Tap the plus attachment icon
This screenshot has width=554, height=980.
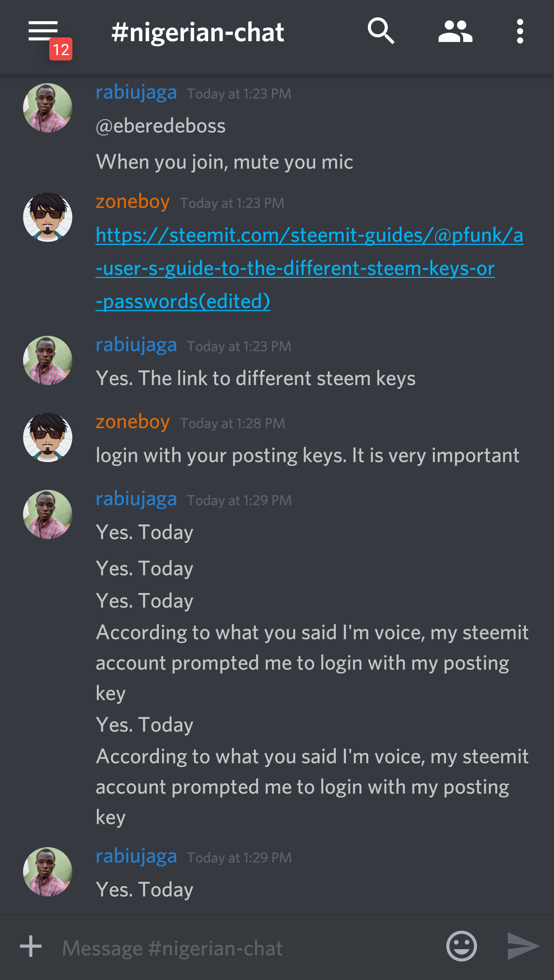pos(31,946)
